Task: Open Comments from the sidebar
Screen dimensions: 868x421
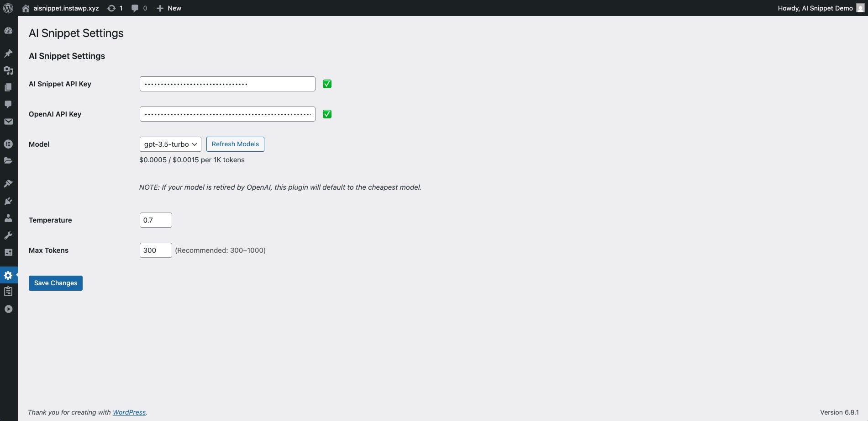Action: [8, 104]
